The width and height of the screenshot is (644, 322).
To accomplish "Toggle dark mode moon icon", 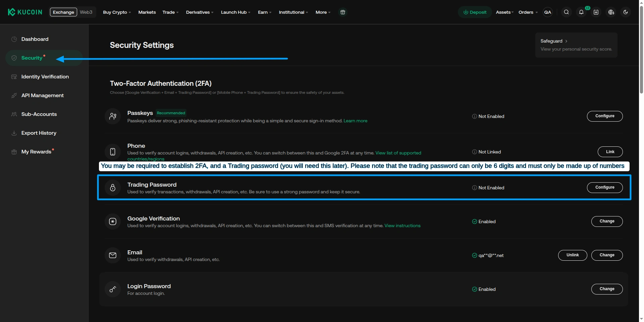I will tap(626, 12).
